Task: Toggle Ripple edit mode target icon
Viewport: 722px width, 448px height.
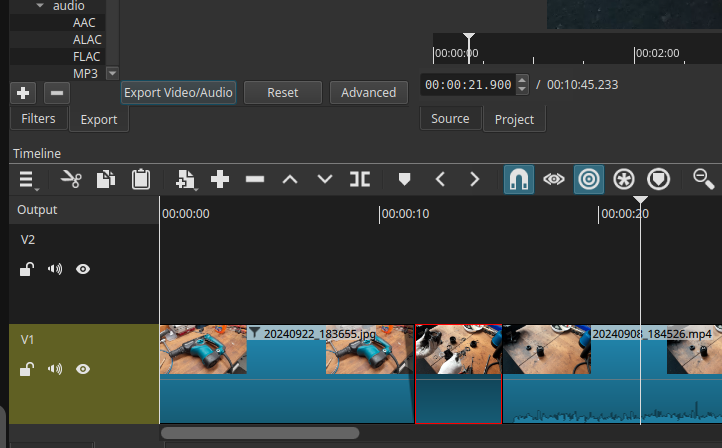Action: coord(589,179)
